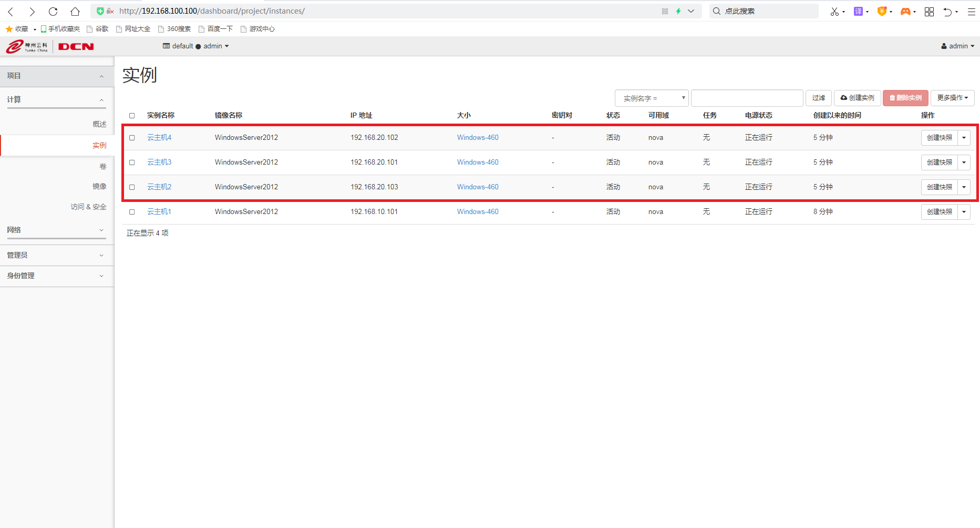The height and width of the screenshot is (528, 980).
Task: Open the 云主机3 instance link
Action: click(x=159, y=163)
